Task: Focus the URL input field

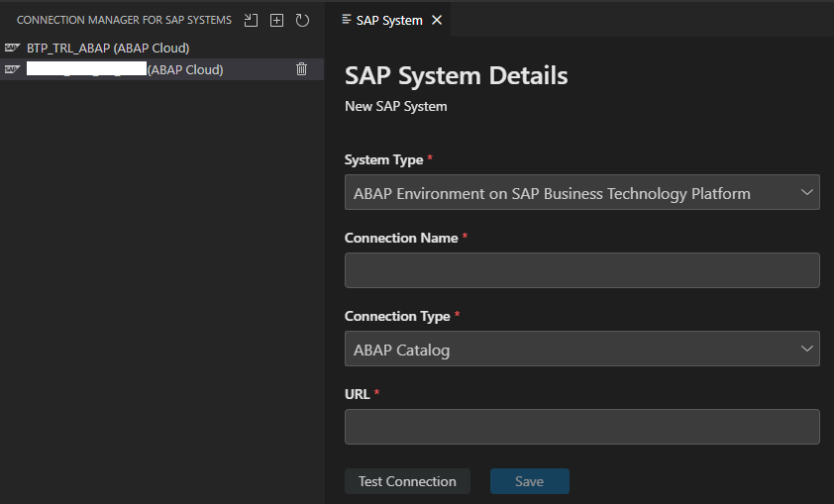Action: coord(581,427)
